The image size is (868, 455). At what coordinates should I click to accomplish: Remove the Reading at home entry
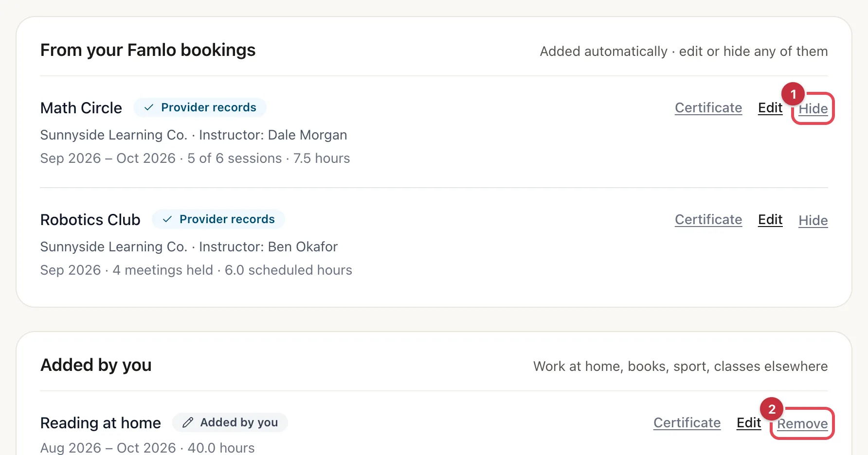(802, 424)
